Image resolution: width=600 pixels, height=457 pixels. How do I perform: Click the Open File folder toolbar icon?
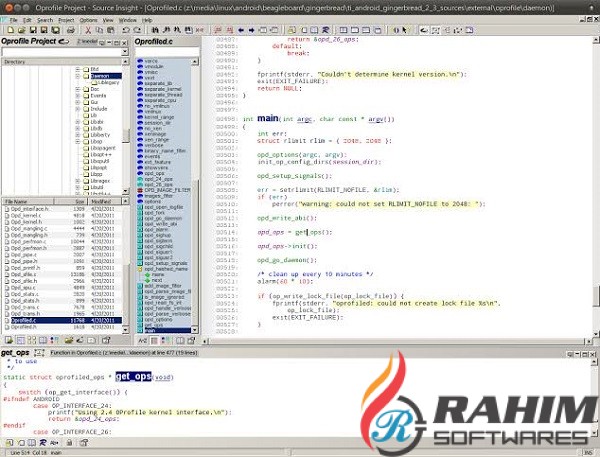pyautogui.click(x=22, y=30)
